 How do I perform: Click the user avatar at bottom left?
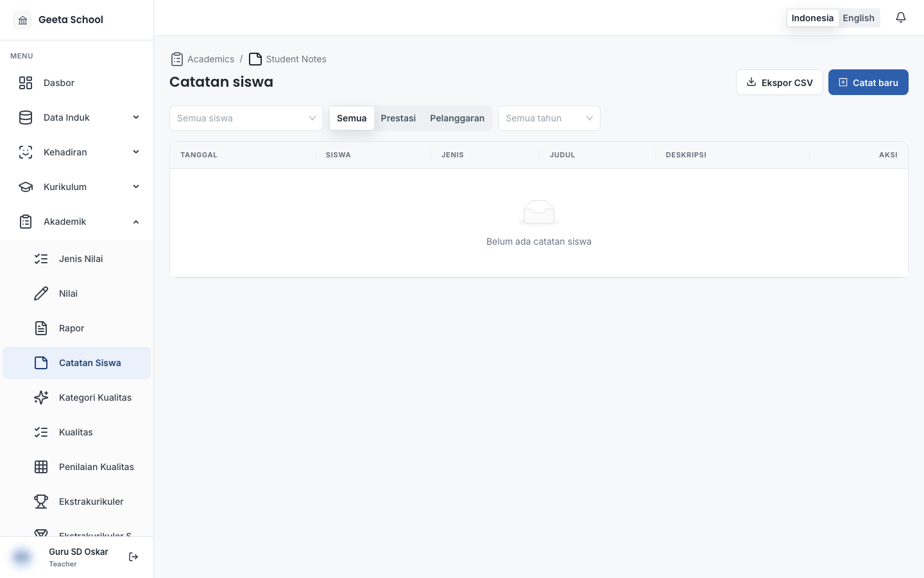(22, 557)
